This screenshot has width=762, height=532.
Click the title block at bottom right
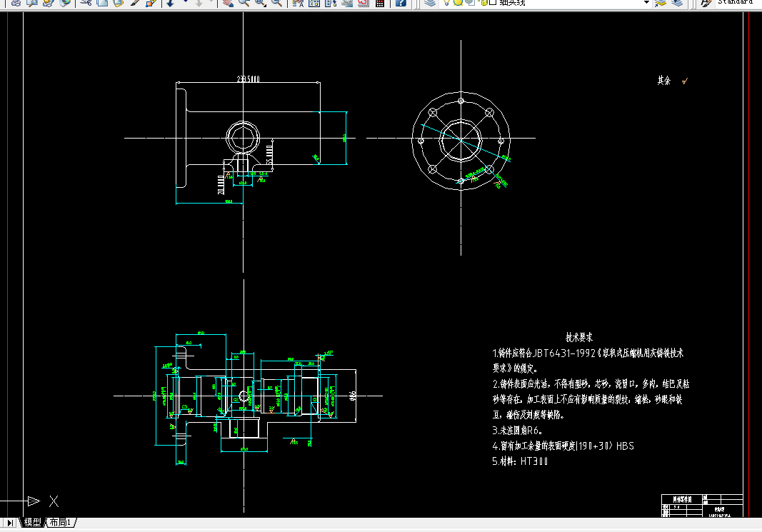click(x=702, y=506)
